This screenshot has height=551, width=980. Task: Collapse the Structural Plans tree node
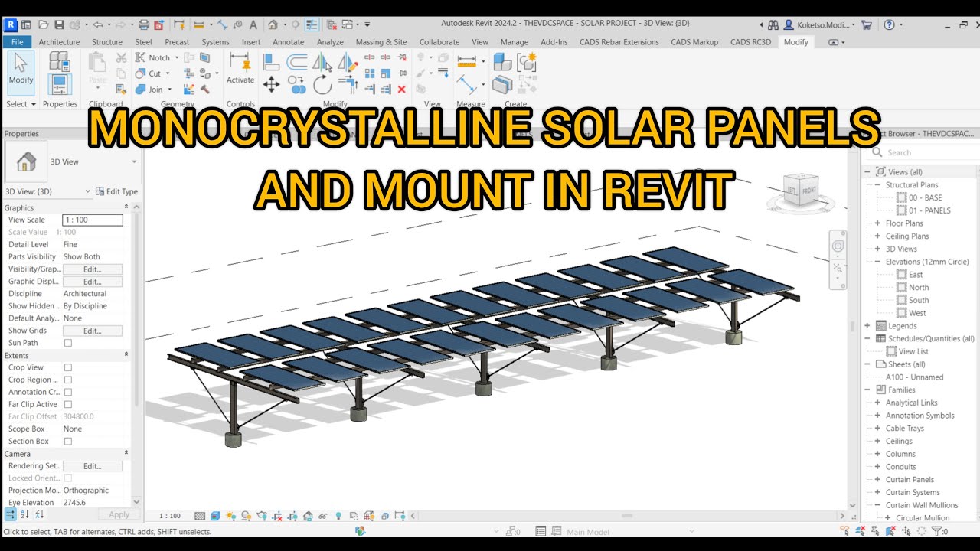point(877,185)
